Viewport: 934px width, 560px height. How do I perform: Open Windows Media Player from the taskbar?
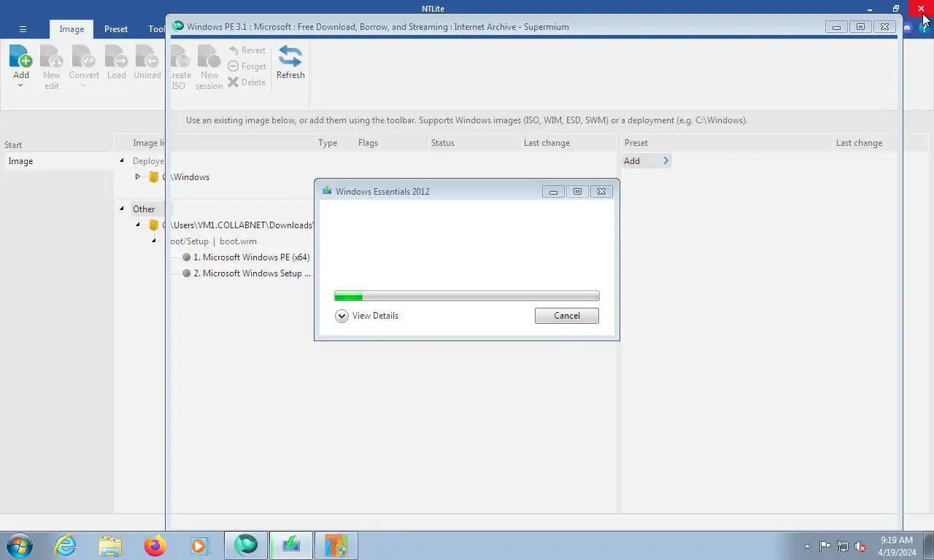pos(199,545)
